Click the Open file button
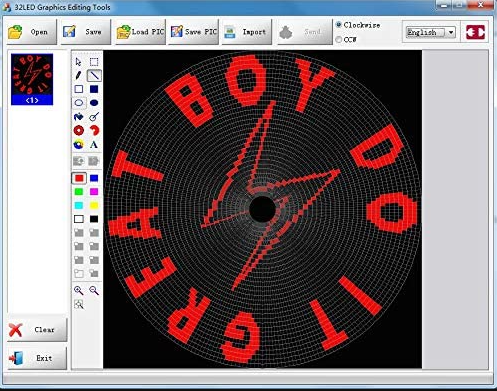 [x=32, y=32]
